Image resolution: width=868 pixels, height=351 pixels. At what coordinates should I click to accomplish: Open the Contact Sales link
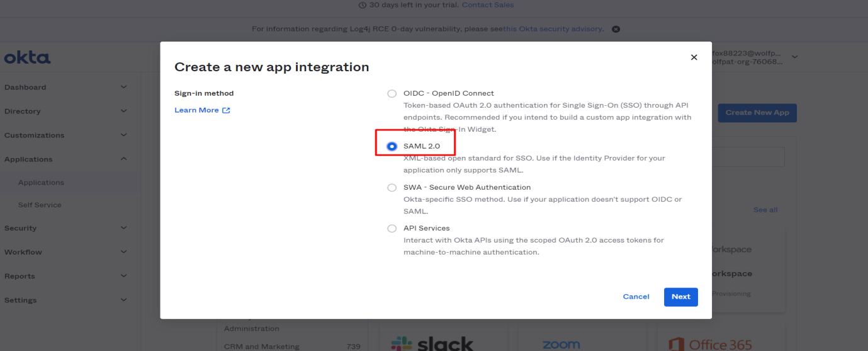pos(488,5)
